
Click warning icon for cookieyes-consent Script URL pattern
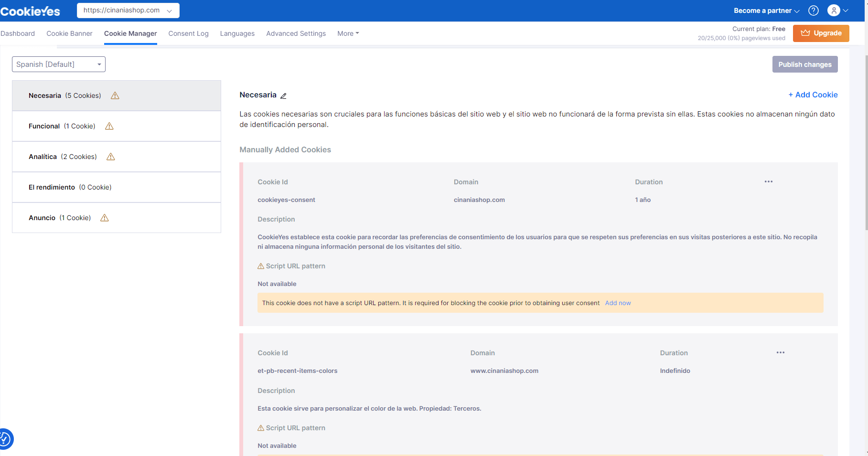261,266
